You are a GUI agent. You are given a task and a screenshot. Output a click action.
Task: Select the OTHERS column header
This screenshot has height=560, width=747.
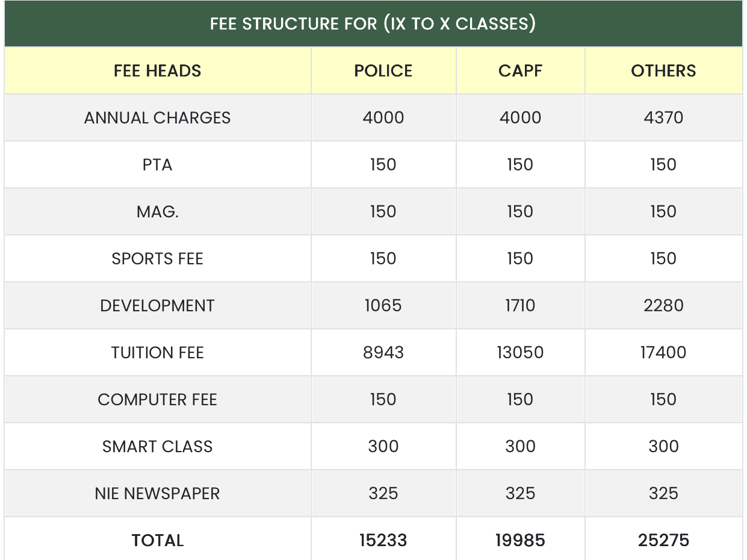coord(663,70)
